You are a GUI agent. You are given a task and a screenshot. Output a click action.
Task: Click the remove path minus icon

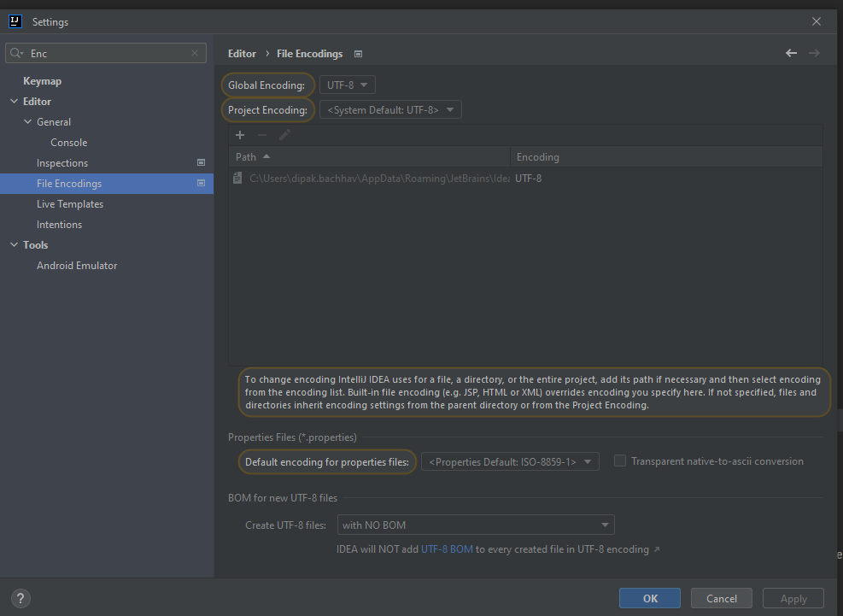[x=262, y=135]
